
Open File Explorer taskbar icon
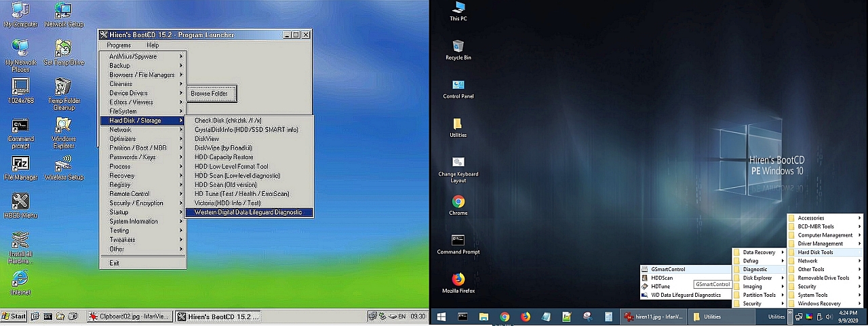484,317
